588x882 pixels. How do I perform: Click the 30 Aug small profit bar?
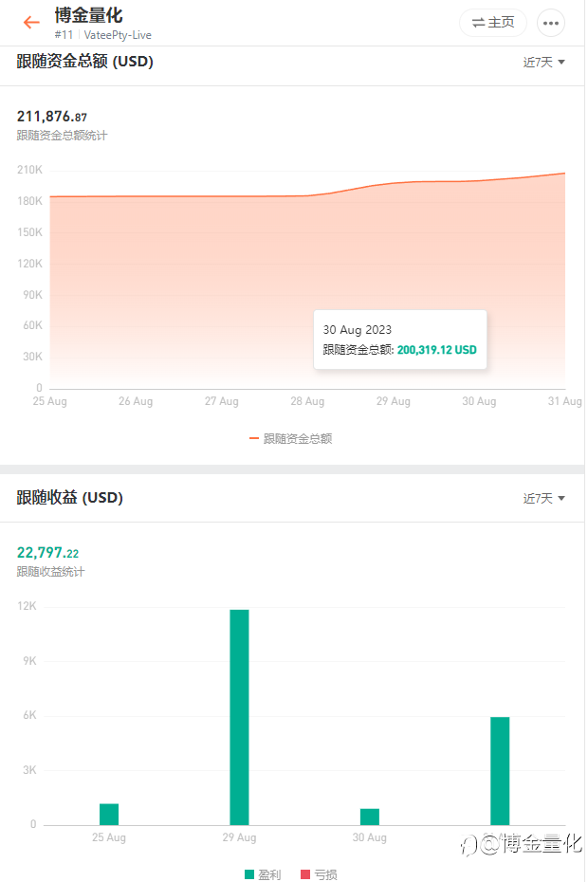[x=370, y=817]
